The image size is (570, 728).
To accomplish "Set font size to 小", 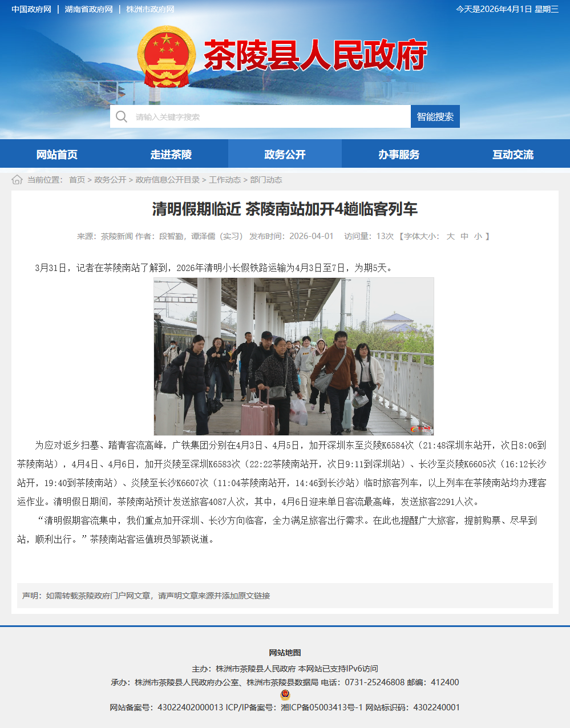I will (478, 236).
